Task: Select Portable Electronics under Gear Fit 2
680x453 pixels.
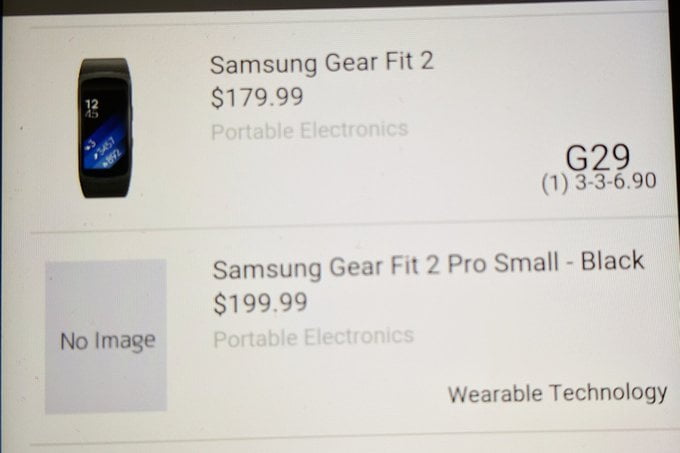Action: pos(309,130)
